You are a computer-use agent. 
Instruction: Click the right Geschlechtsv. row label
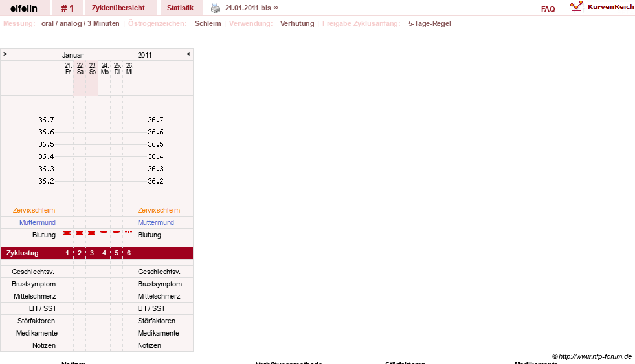point(159,272)
